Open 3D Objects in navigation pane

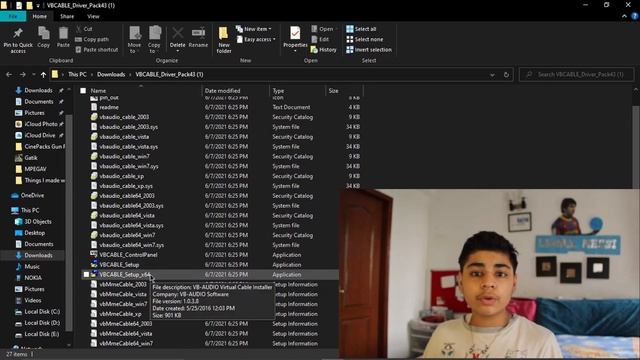pyautogui.click(x=38, y=221)
